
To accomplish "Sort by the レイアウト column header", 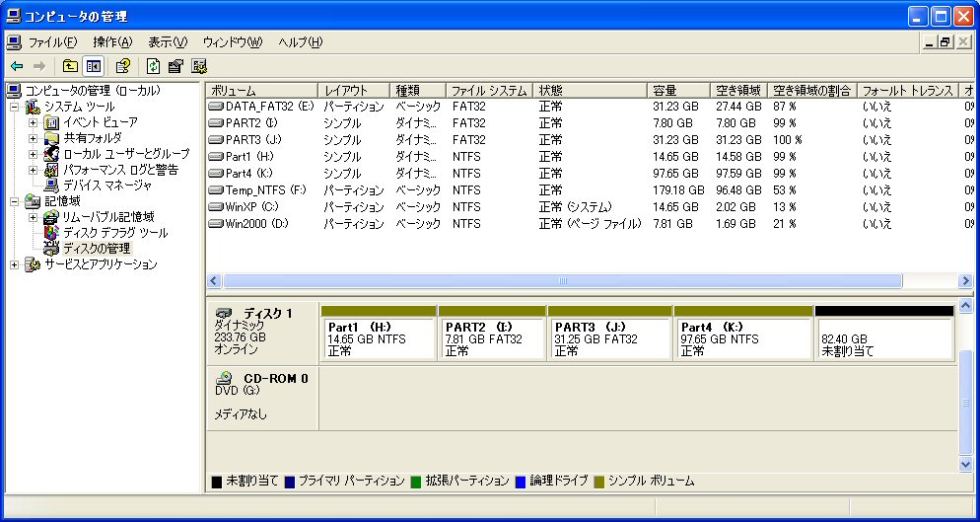I will click(354, 91).
